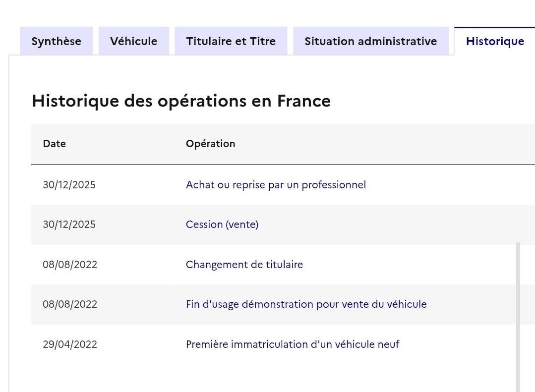The width and height of the screenshot is (535, 392).
Task: Click the first 30/12/2025 date cell
Action: click(x=69, y=185)
